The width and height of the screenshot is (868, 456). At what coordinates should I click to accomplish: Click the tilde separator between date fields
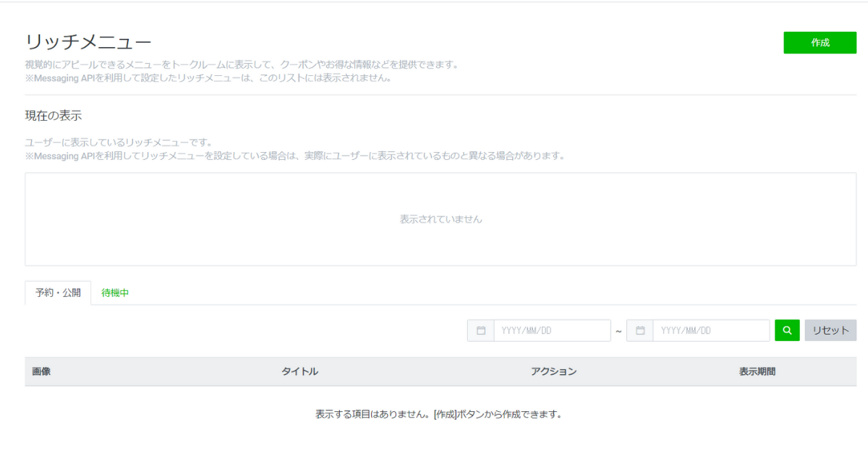618,332
